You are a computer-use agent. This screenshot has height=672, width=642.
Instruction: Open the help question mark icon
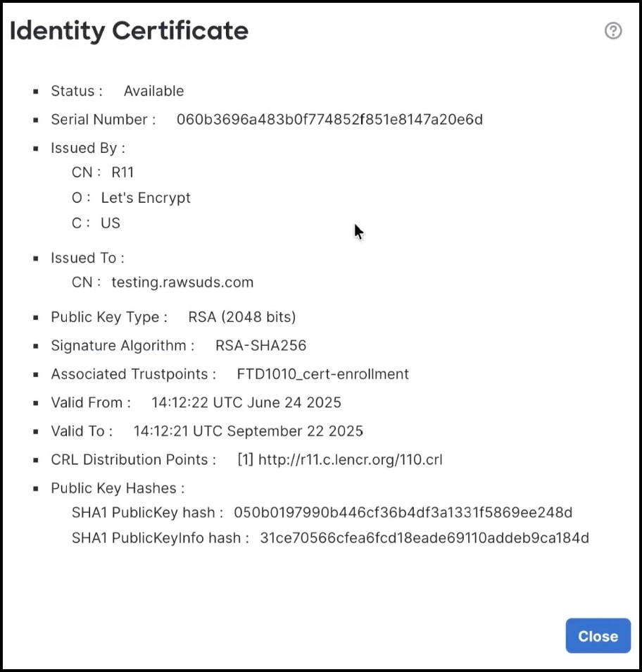click(x=613, y=31)
